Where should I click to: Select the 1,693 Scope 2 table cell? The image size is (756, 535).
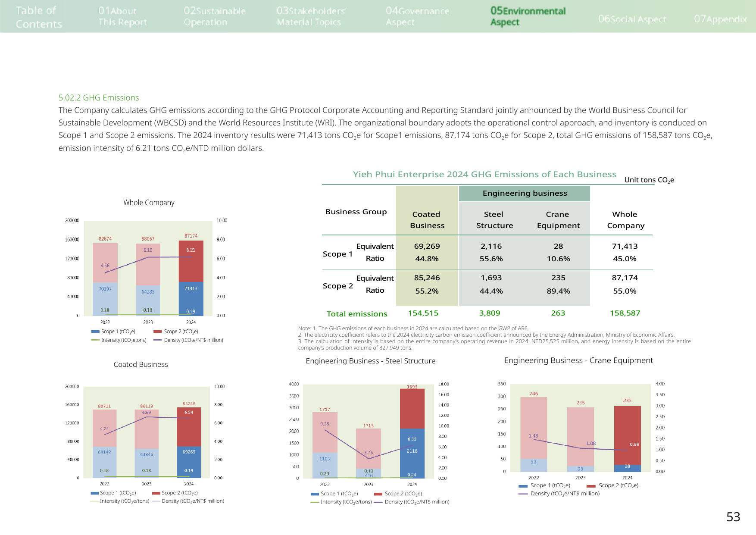pos(491,278)
